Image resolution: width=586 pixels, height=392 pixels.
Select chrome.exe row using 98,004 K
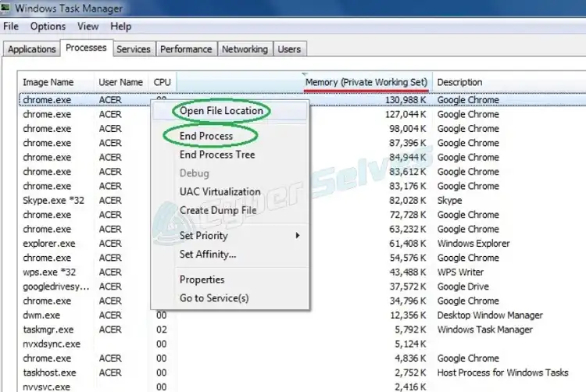[408, 129]
